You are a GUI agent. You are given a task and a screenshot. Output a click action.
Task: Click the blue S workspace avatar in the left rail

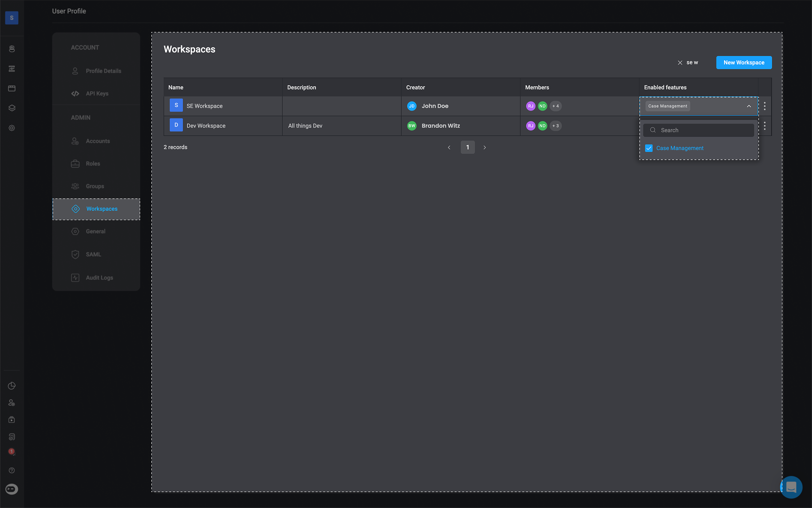[x=12, y=18]
